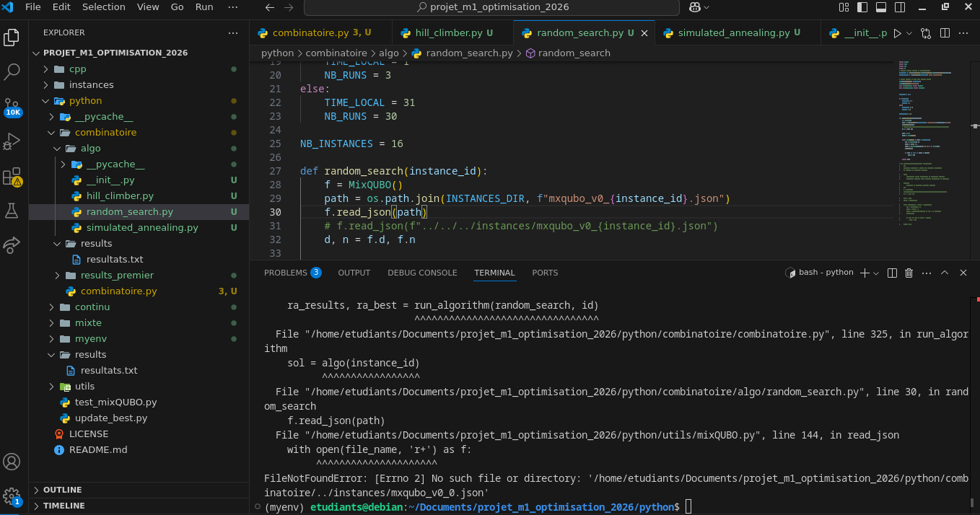Open test_mixQUBO.py in the explorer

115,402
